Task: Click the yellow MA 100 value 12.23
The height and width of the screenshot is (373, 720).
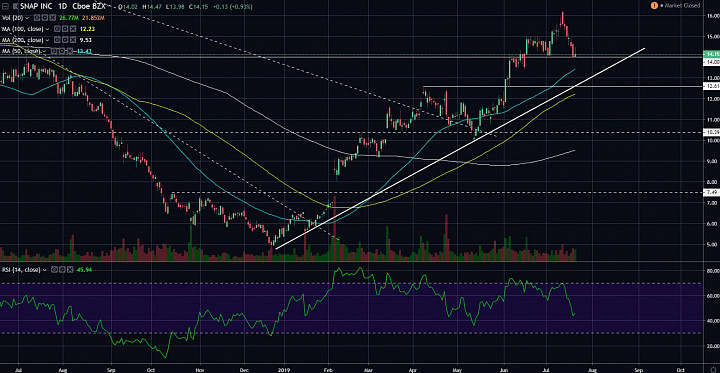Action: tap(87, 29)
